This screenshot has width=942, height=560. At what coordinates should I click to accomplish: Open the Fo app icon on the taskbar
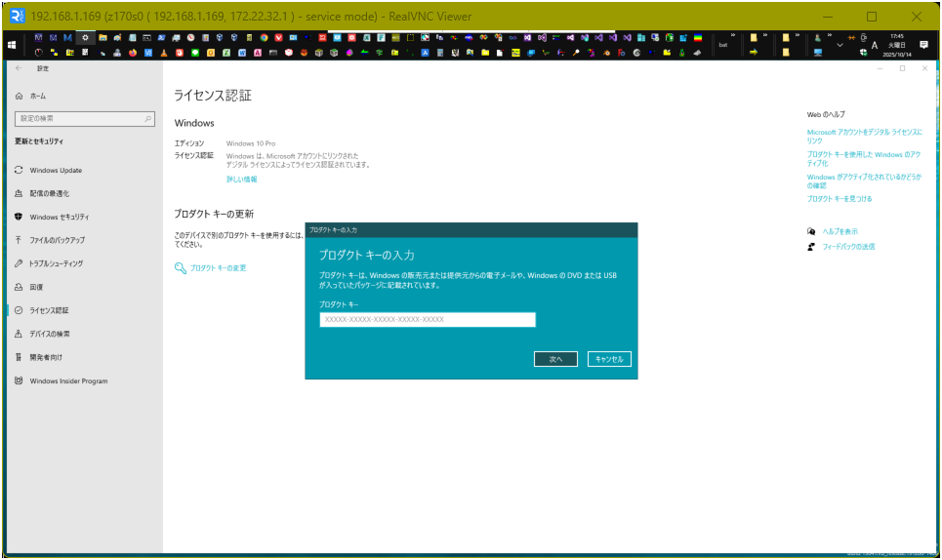(621, 53)
